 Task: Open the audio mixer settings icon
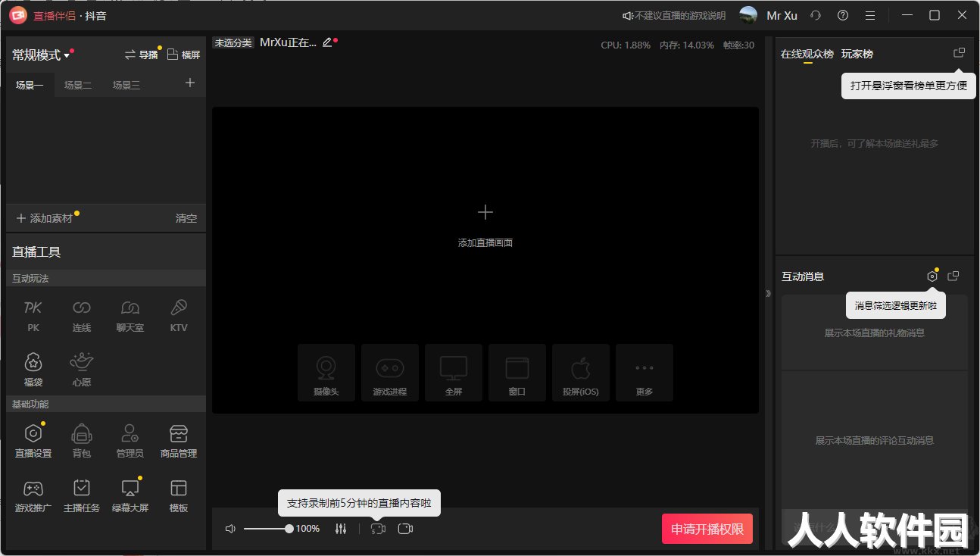[341, 529]
